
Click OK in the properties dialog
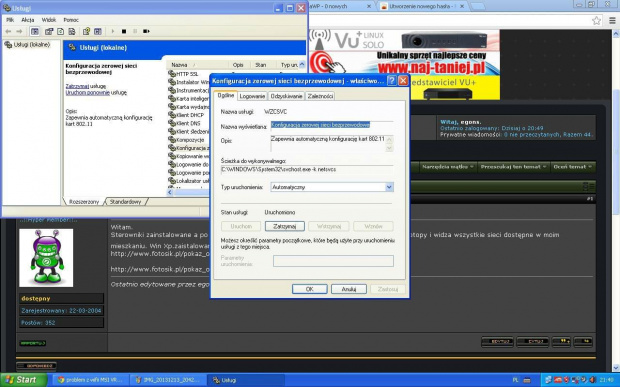coord(310,289)
